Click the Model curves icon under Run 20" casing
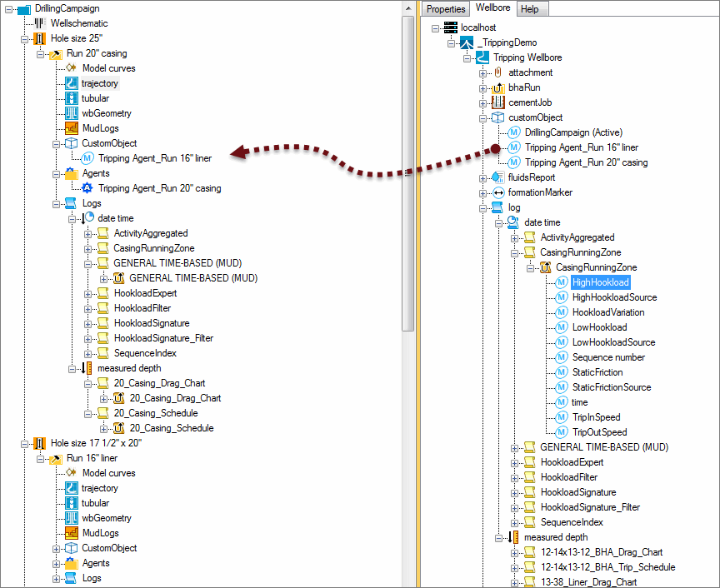Screen dimensions: 720x588 pos(71,68)
